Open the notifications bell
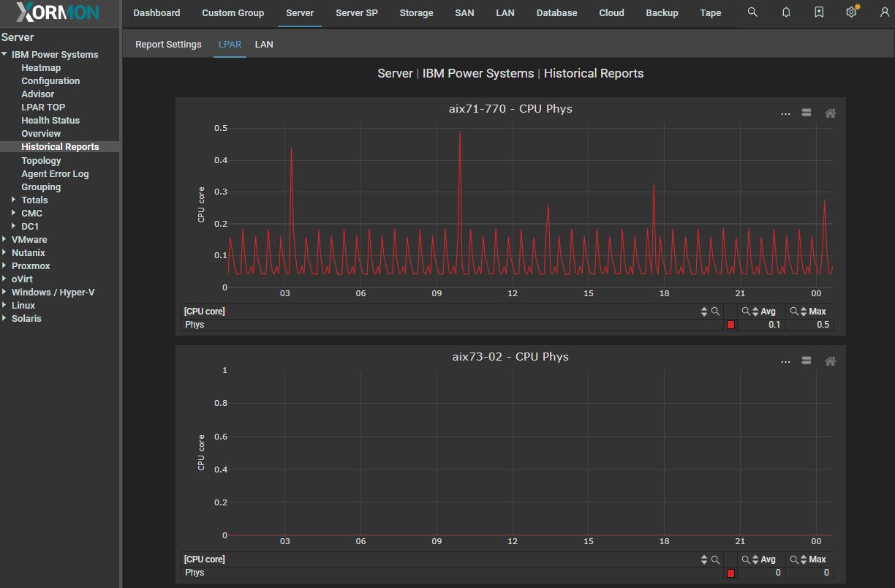This screenshot has height=588, width=895. click(786, 12)
